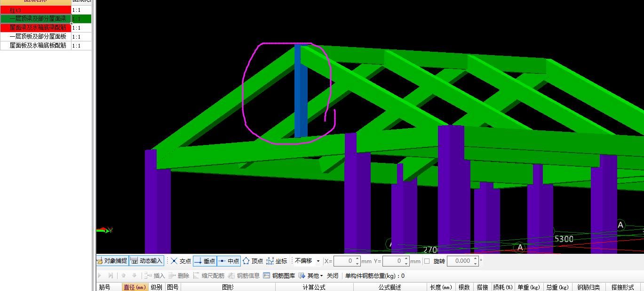
Task: Click the 1:1 scale cell for 柱t3
Action: (81, 10)
